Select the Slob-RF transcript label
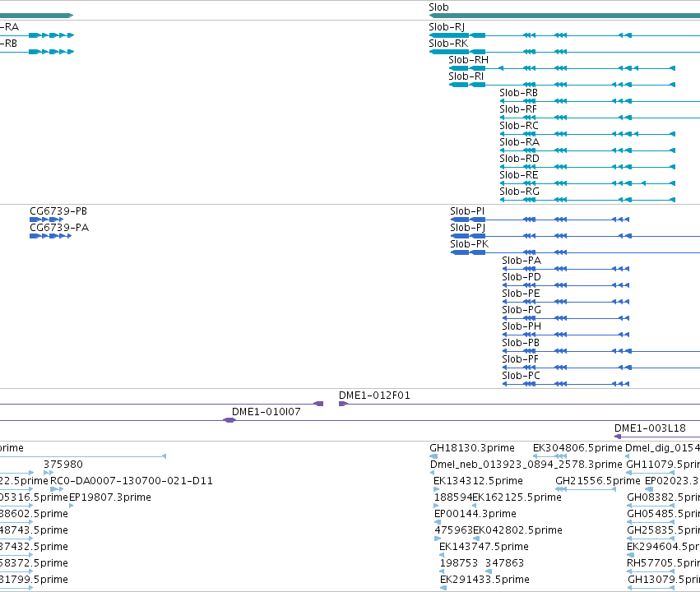700x592 pixels. 518,109
